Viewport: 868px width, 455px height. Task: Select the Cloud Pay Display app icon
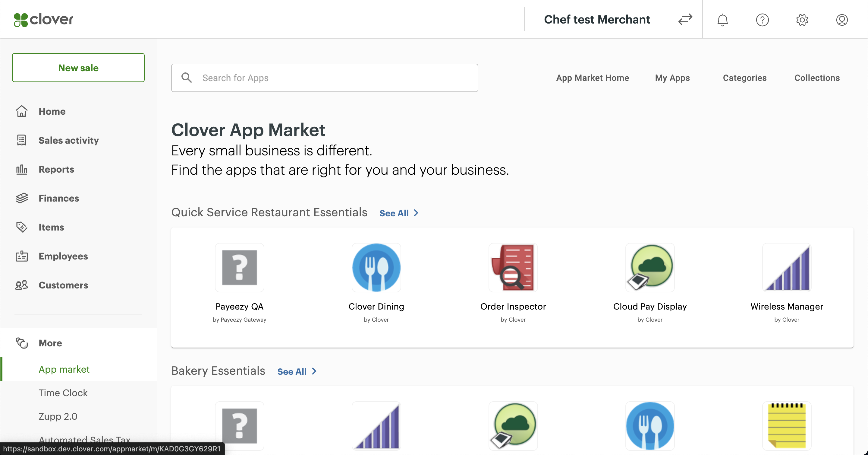tap(650, 267)
